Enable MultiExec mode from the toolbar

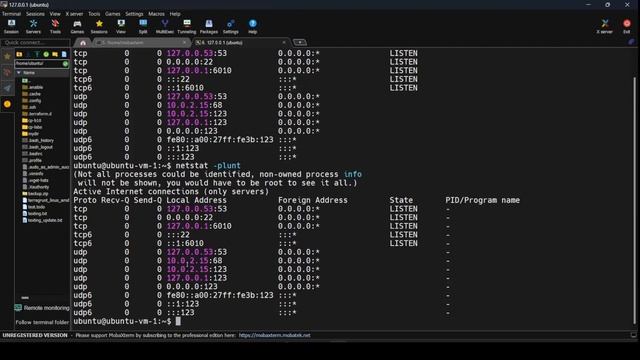click(x=164, y=27)
